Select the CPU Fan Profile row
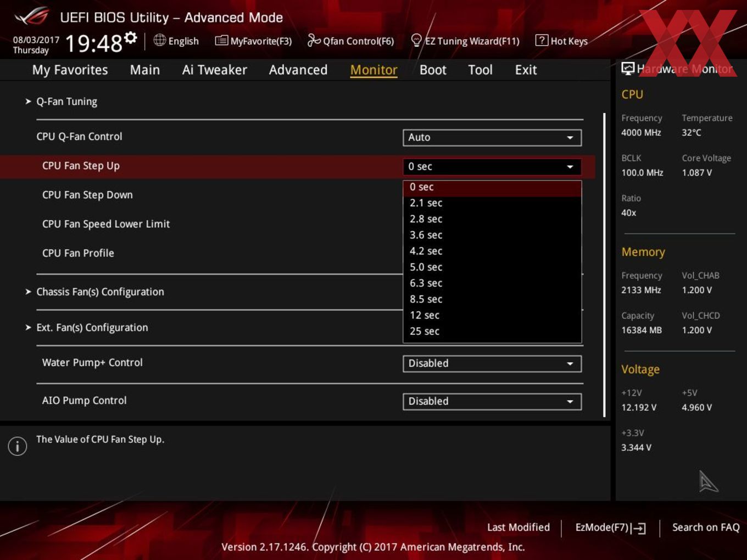 pyautogui.click(x=297, y=253)
